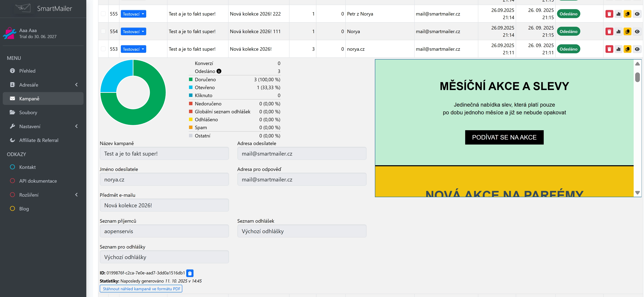This screenshot has height=297, width=644.
Task: Open the statistics chart icon for campaign 554
Action: (x=618, y=31)
